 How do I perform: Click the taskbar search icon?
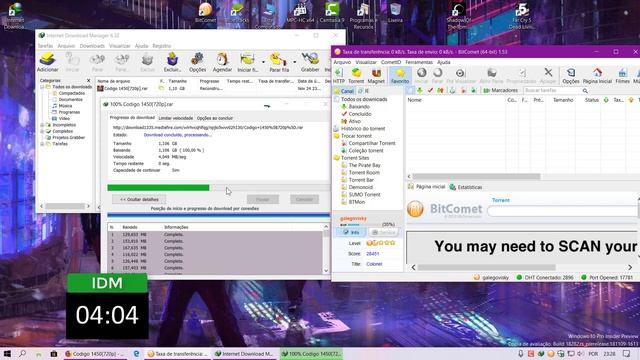point(22,353)
